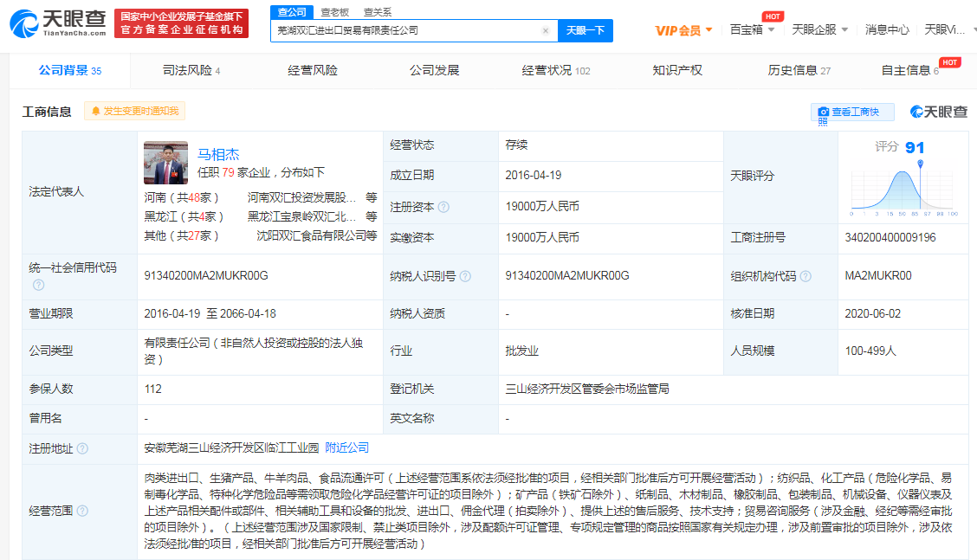977x560 pixels.
Task: Switch to the 查公司 search tab
Action: point(292,12)
